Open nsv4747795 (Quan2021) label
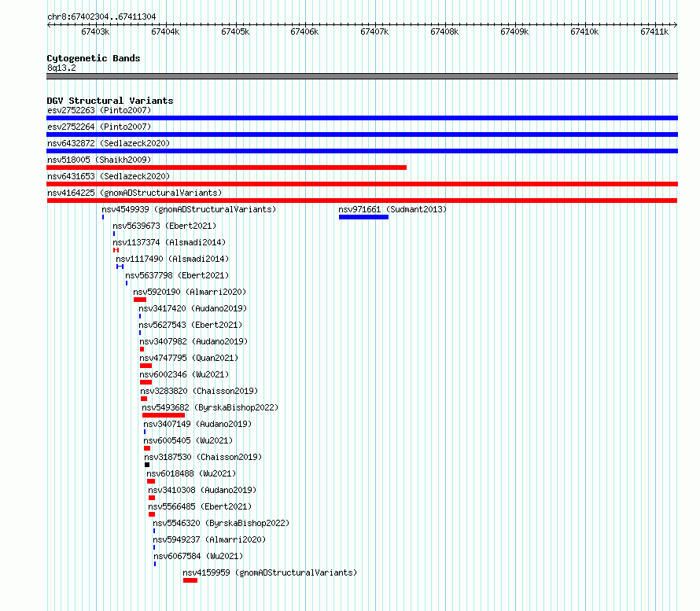The image size is (700, 611). click(189, 358)
